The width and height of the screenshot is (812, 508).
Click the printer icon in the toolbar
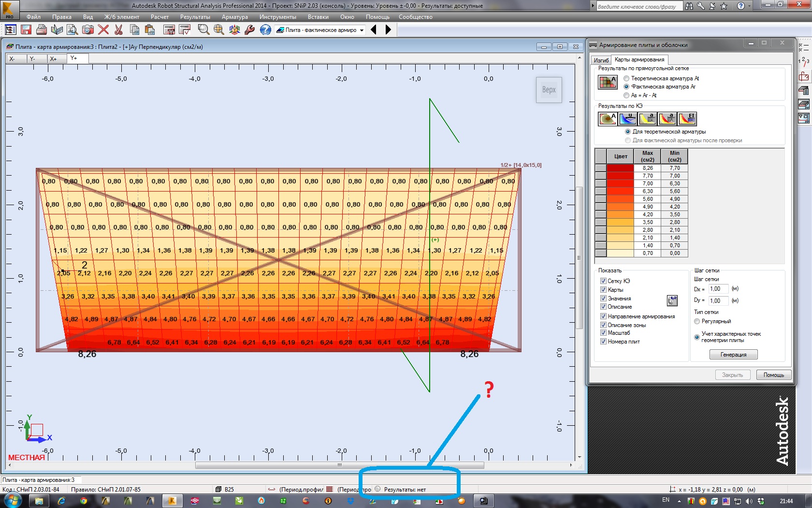click(x=42, y=30)
